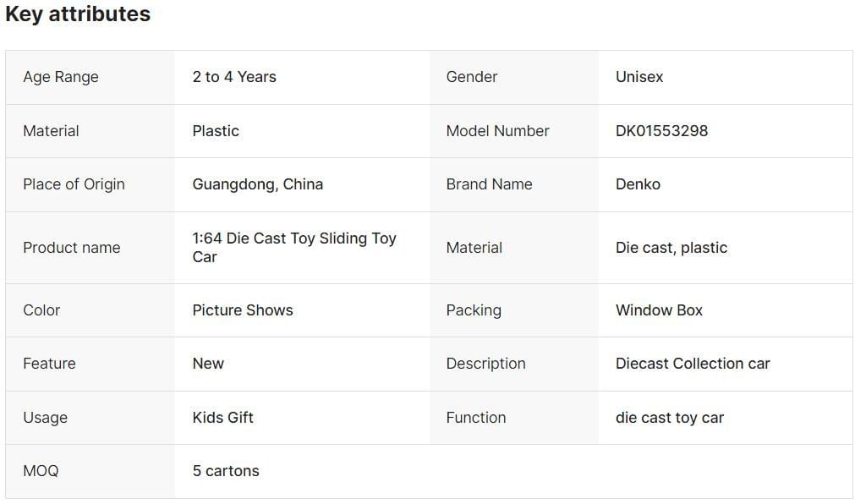The width and height of the screenshot is (855, 504).
Task: Select the "Model Number" label cell
Action: [x=497, y=131]
